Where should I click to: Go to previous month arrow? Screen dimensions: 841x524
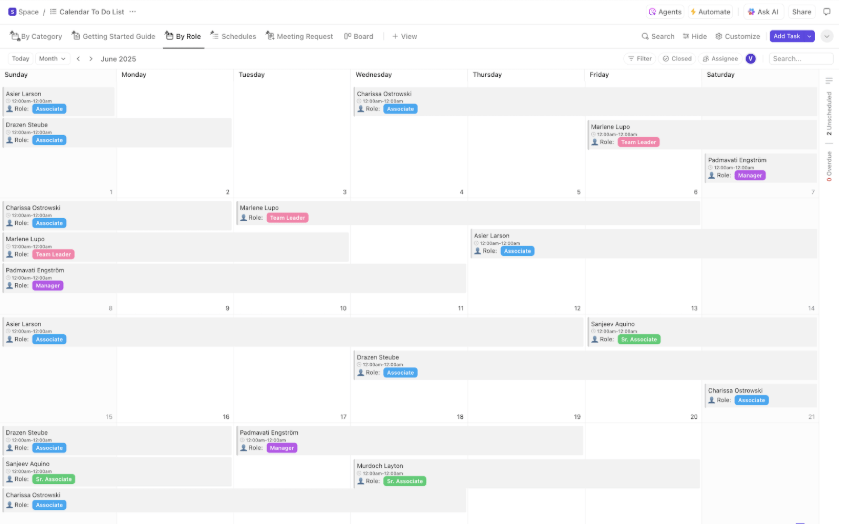(x=78, y=59)
